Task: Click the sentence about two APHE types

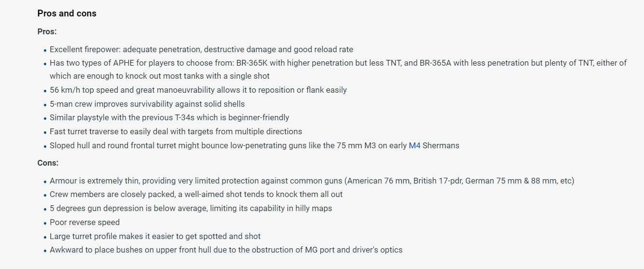Action: [338, 63]
